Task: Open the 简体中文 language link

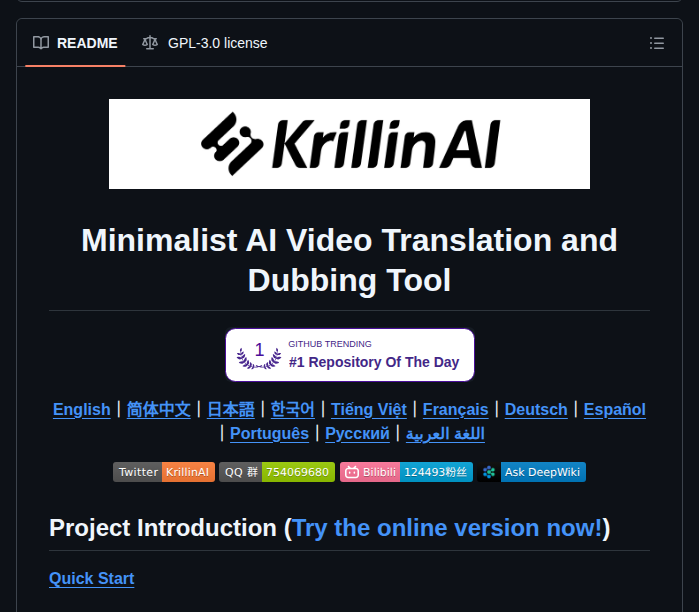Action: (159, 410)
